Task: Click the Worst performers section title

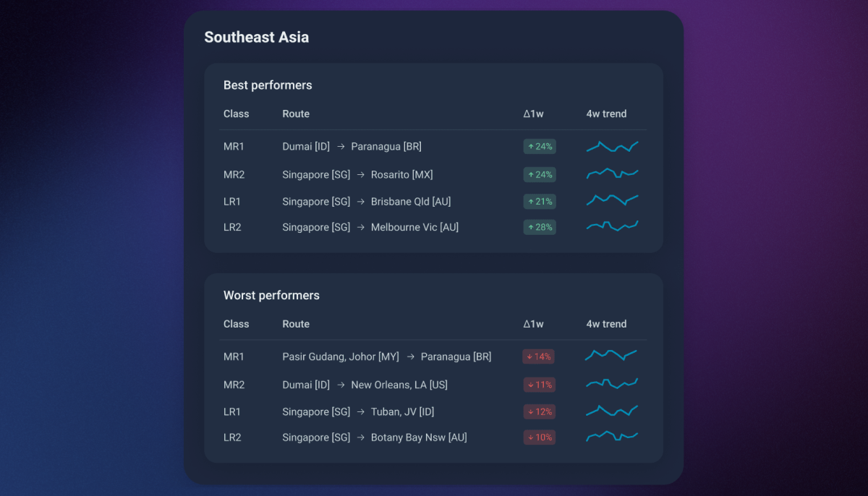Action: [271, 296]
